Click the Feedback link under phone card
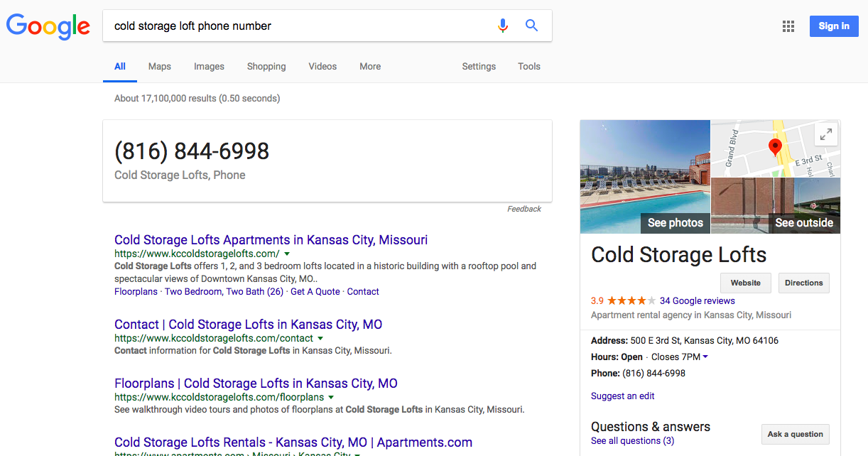Screen dimensions: 868x456 click(524, 209)
